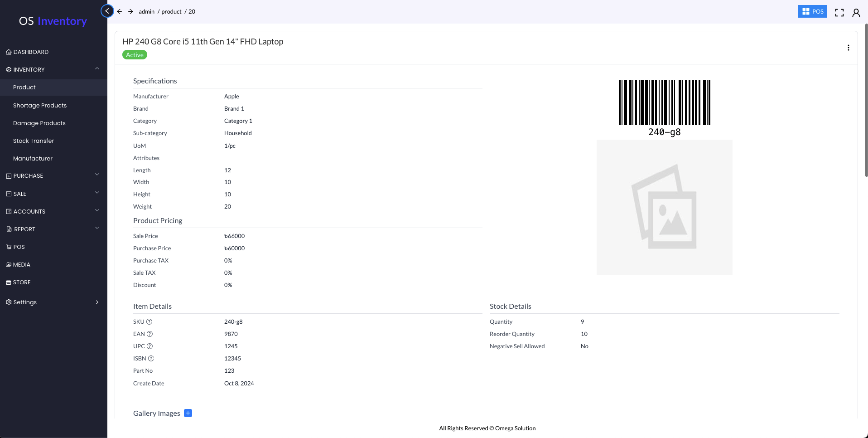Click the blue POS button in header
This screenshot has height=438, width=868.
pyautogui.click(x=812, y=12)
